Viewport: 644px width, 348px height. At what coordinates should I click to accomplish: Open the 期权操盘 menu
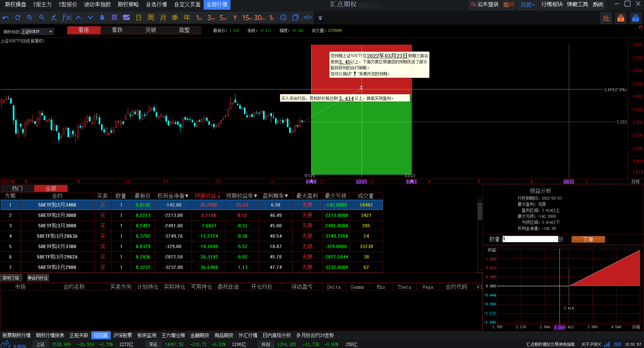coord(15,4)
